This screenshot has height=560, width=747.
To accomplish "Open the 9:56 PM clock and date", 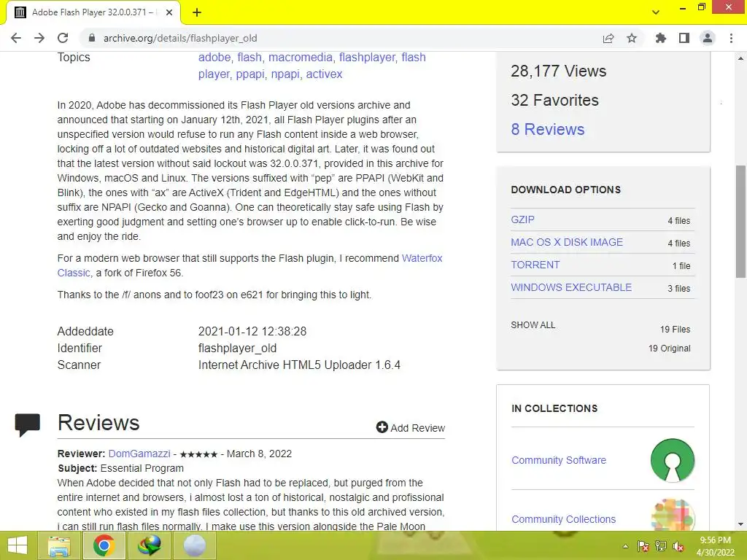I will pyautogui.click(x=715, y=546).
